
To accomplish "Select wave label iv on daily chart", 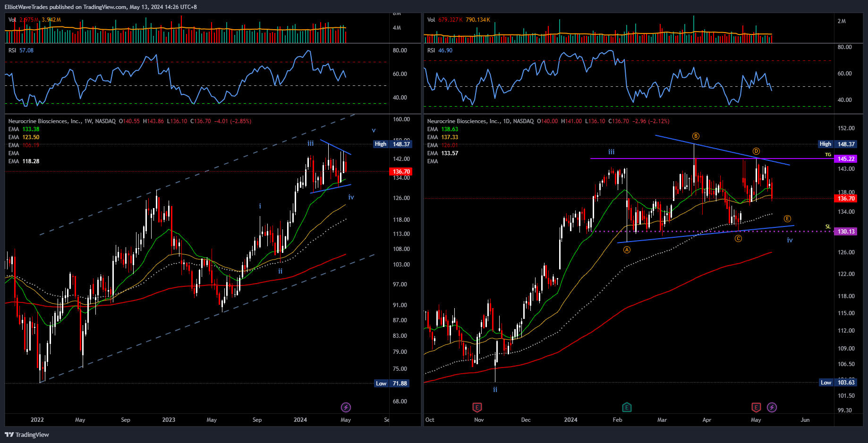I will coord(790,240).
